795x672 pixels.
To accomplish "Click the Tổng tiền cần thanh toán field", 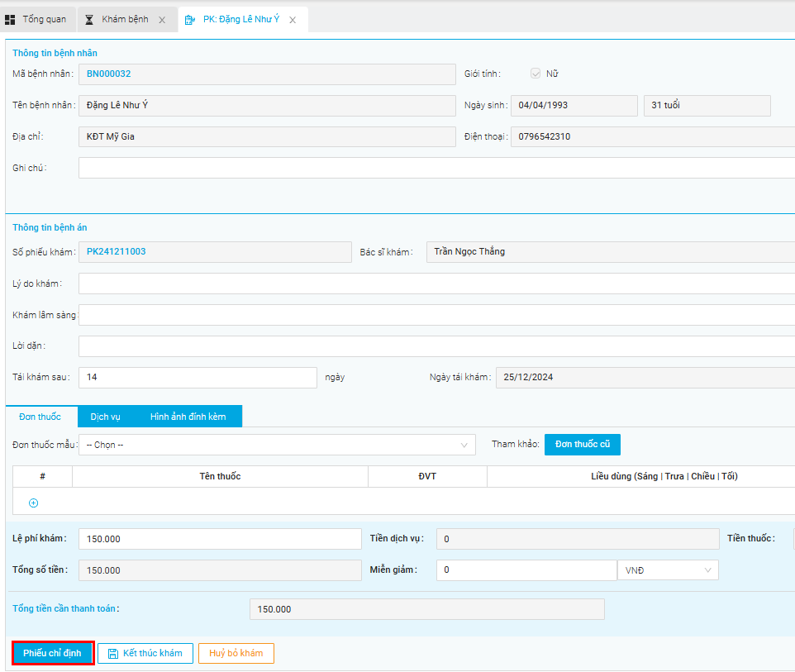I will click(427, 609).
